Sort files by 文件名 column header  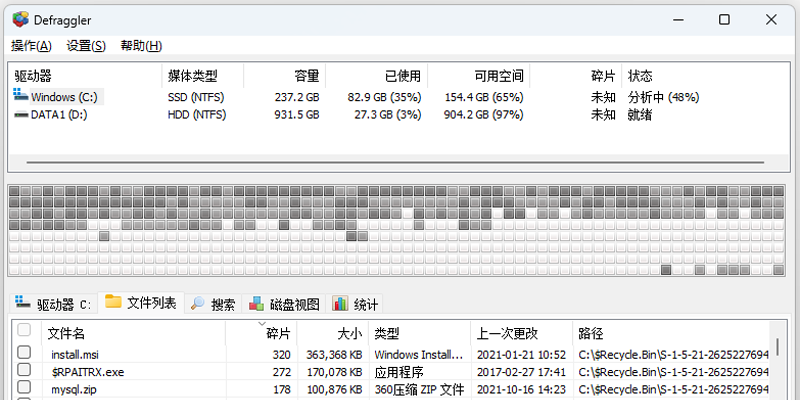pyautogui.click(x=134, y=334)
